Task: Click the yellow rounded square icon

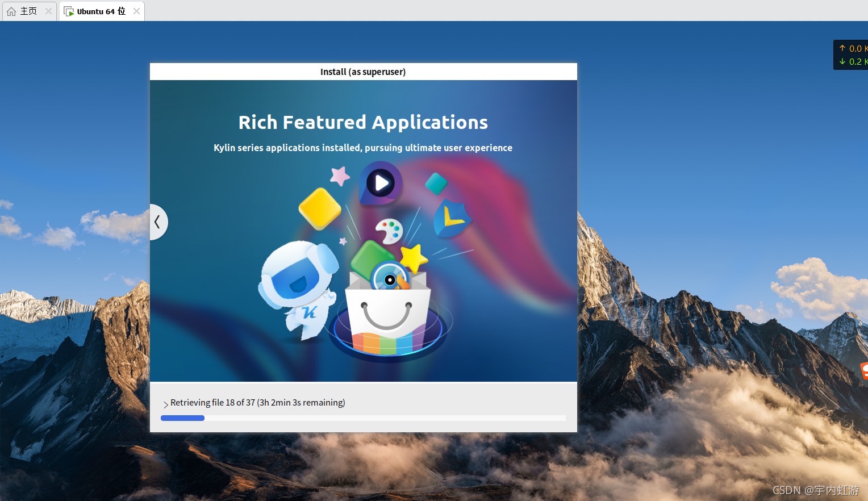Action: 320,209
